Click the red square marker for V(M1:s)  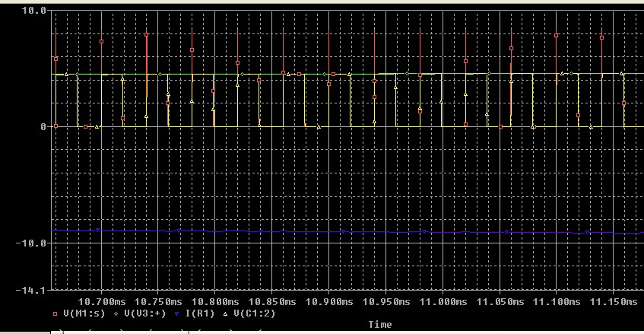tap(55, 313)
